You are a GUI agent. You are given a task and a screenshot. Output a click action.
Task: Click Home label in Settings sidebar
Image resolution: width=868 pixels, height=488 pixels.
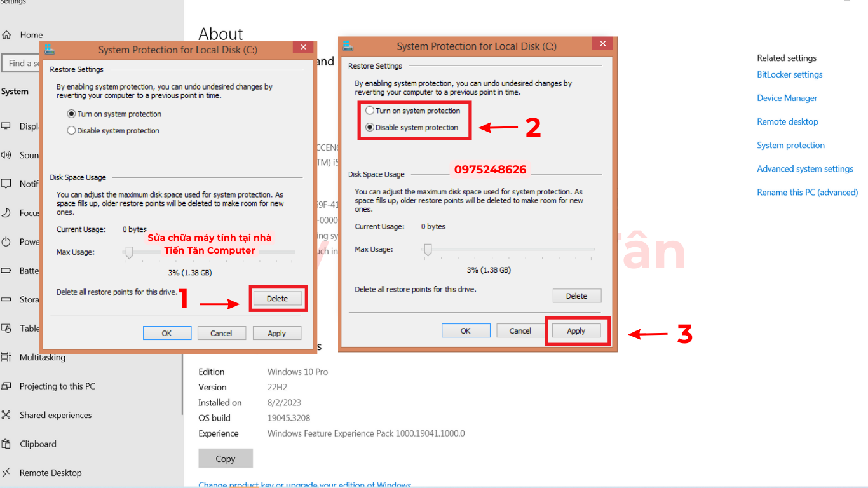[x=31, y=35]
